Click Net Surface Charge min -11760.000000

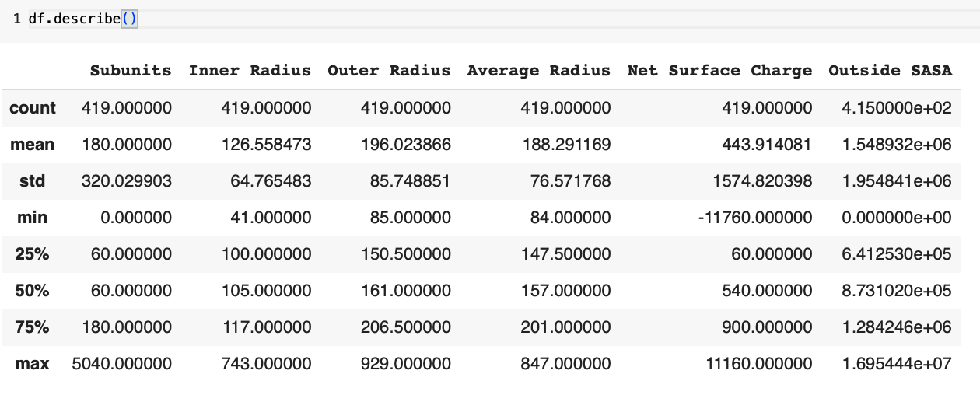(756, 218)
